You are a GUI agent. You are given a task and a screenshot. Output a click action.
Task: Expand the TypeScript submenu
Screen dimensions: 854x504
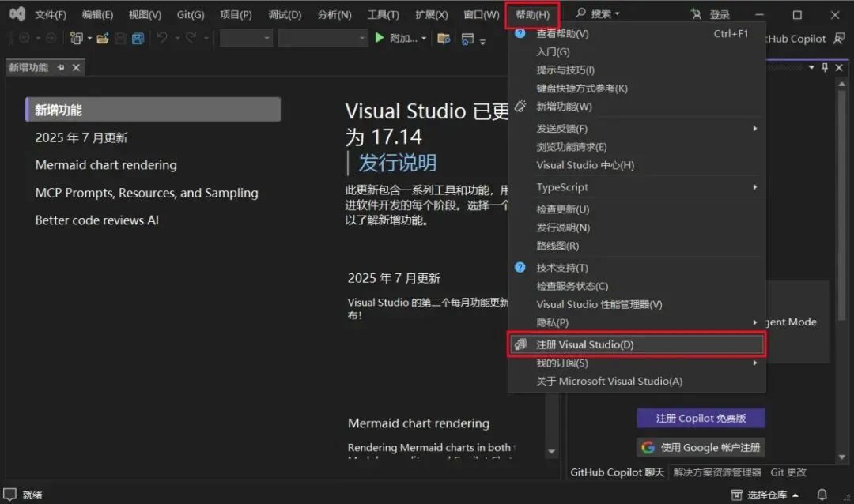coord(755,186)
